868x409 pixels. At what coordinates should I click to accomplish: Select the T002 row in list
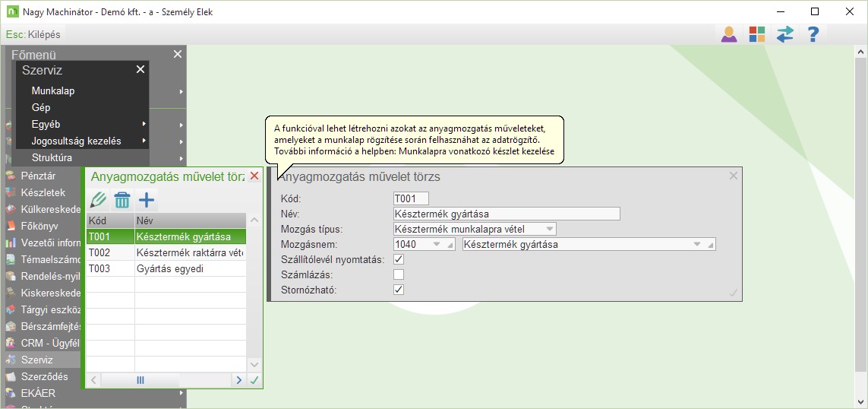pyautogui.click(x=166, y=252)
